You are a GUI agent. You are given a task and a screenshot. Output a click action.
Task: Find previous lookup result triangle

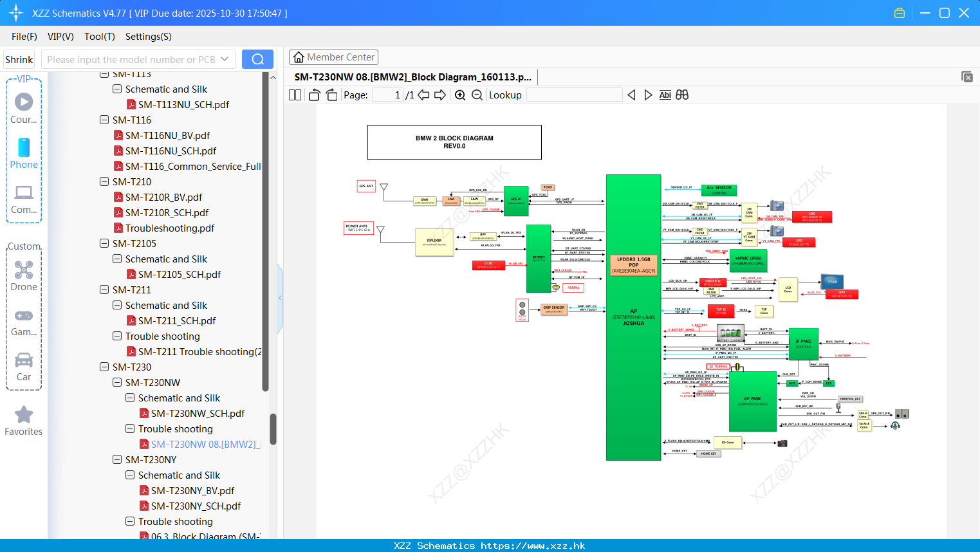tap(631, 95)
